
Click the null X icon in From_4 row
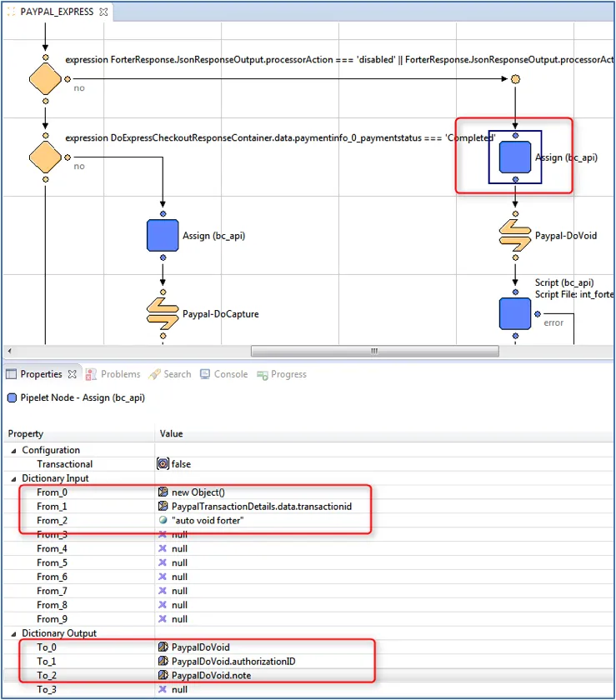tap(163, 548)
